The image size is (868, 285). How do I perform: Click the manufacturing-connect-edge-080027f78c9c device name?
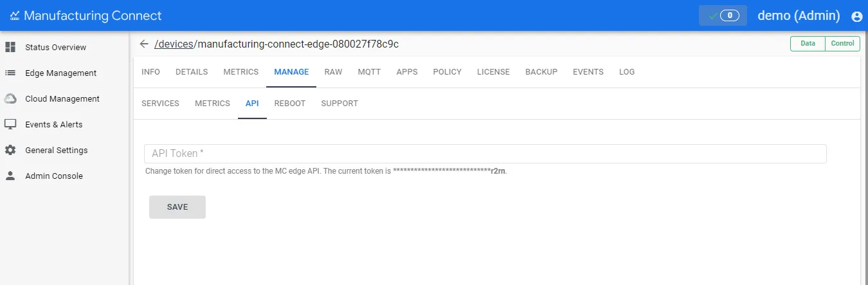point(298,44)
